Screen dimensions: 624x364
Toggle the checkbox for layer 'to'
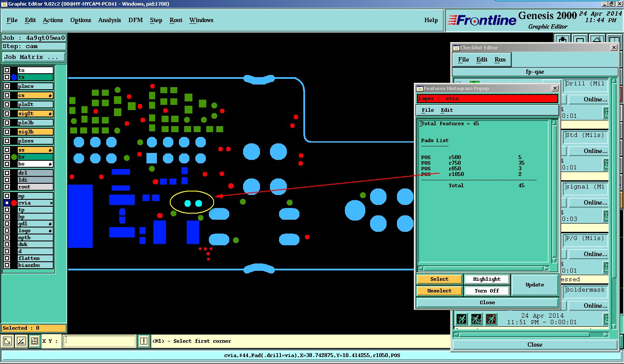pyautogui.click(x=7, y=70)
